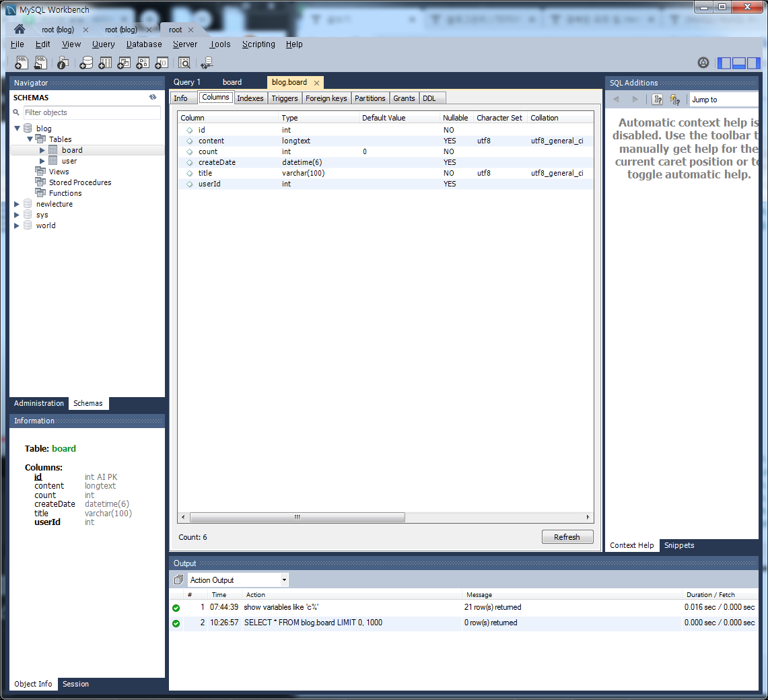
Task: Close the first root (blog) connection tab
Action: pyautogui.click(x=85, y=30)
